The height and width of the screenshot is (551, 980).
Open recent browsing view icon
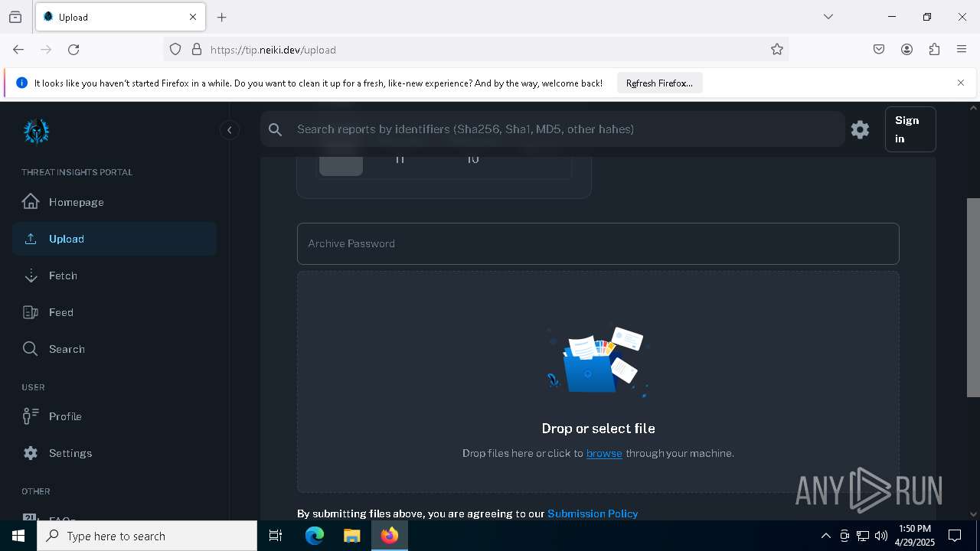coord(15,17)
